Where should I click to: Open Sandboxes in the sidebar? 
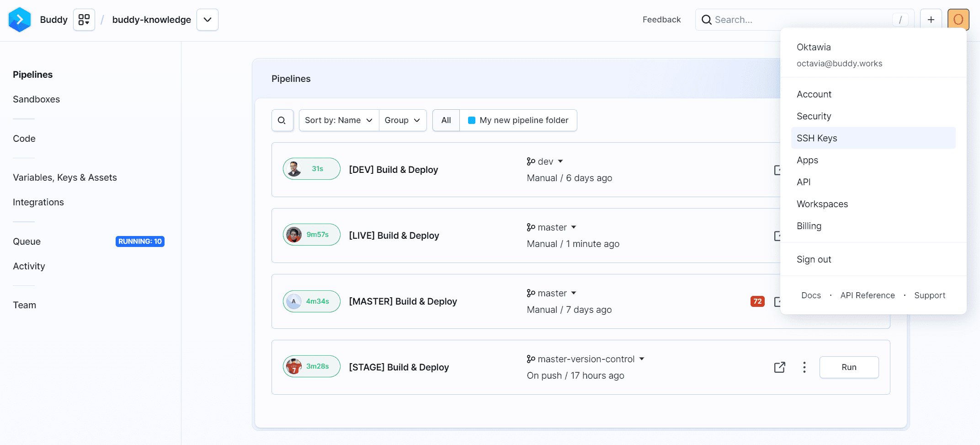click(x=36, y=99)
